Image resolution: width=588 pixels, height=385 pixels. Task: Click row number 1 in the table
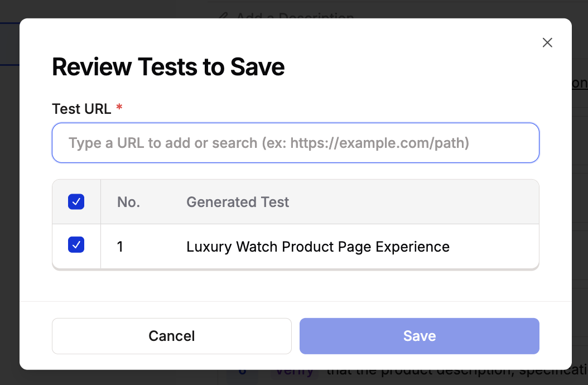(121, 247)
